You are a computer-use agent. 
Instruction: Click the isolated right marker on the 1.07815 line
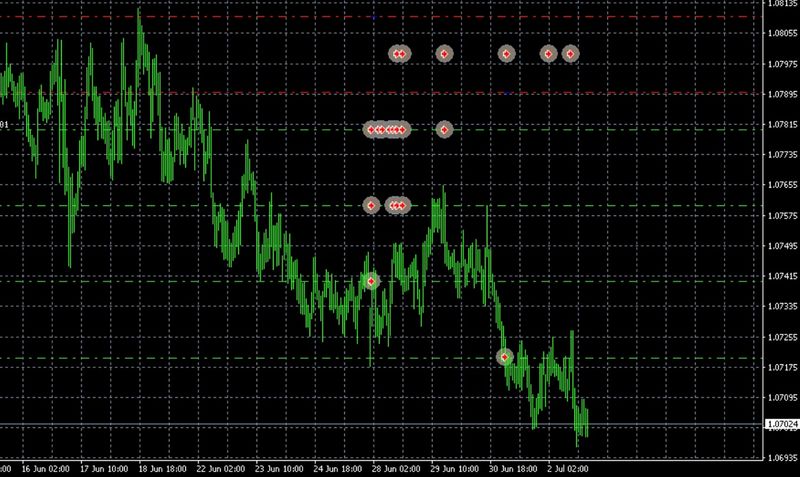pyautogui.click(x=444, y=129)
